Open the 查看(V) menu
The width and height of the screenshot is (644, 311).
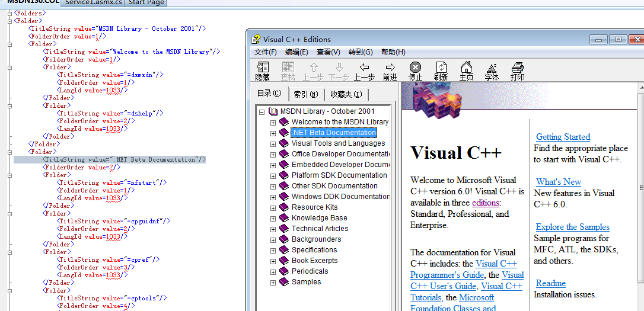pyautogui.click(x=328, y=52)
